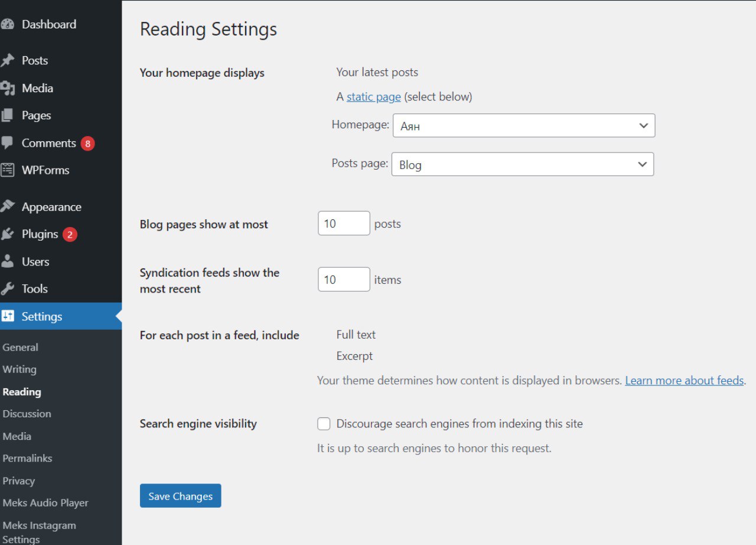
Task: Click the Dashboard gauge icon
Action: point(7,24)
